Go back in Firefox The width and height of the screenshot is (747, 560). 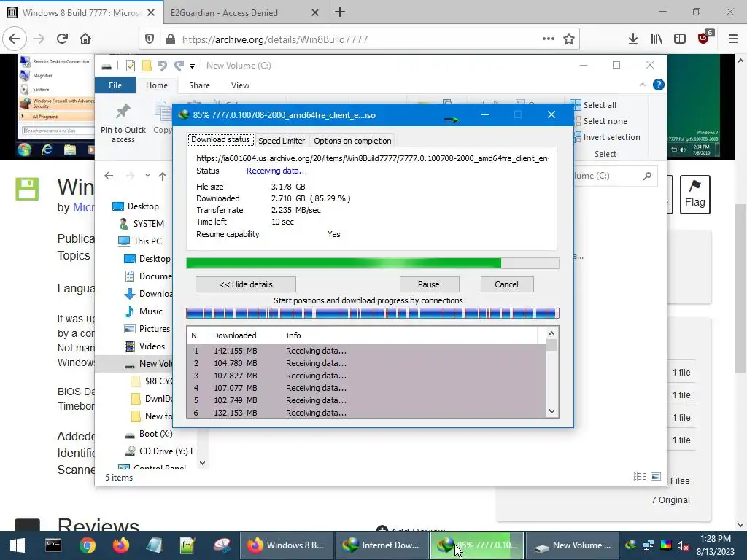15,39
